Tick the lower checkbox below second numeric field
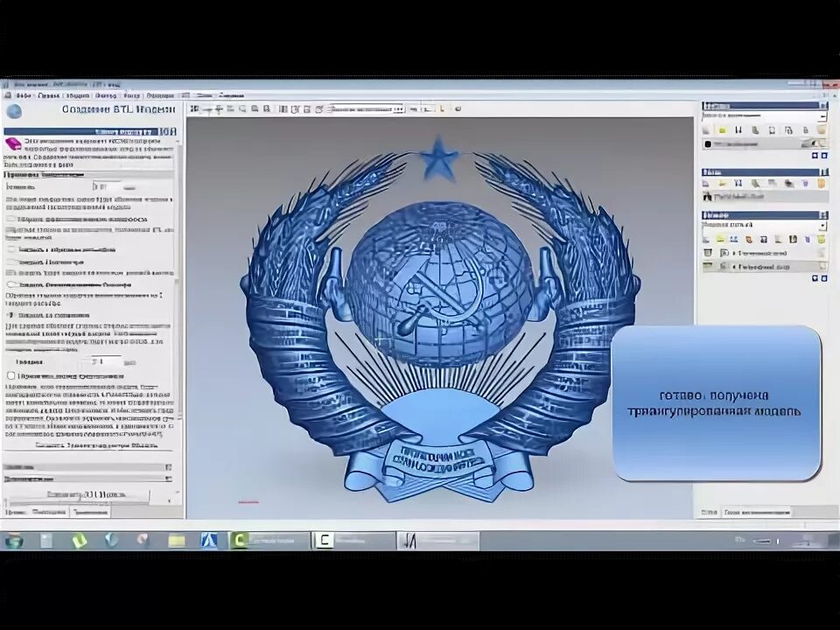840x630 pixels. (10, 376)
